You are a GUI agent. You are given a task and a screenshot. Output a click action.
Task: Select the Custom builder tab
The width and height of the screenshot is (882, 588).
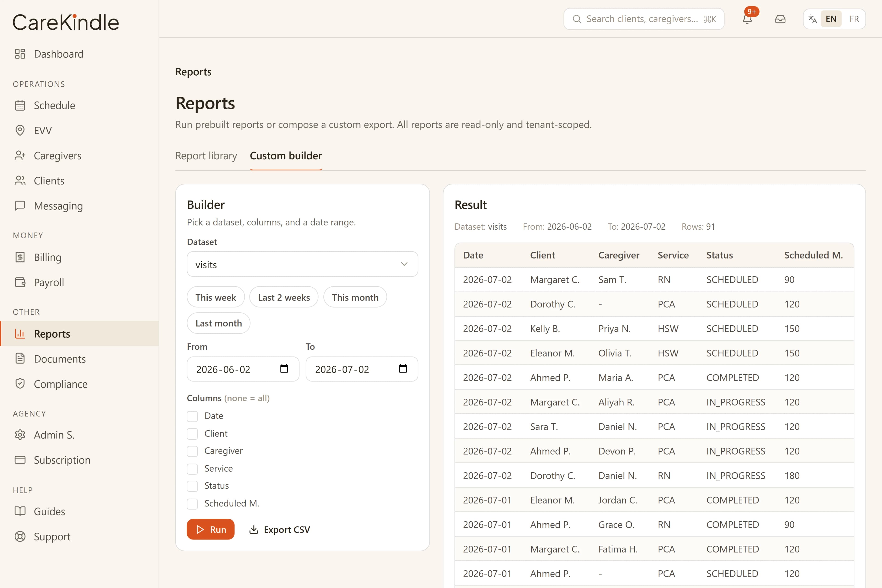click(x=286, y=156)
